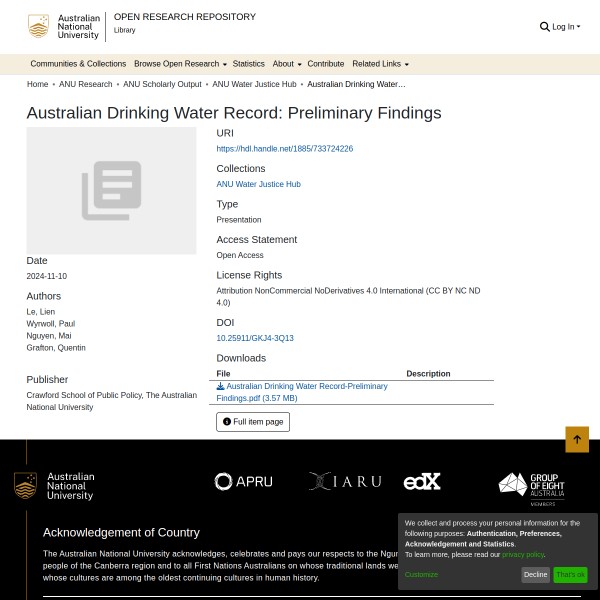Open the hdl.handle.net URI link
The width and height of the screenshot is (600, 600).
284,149
